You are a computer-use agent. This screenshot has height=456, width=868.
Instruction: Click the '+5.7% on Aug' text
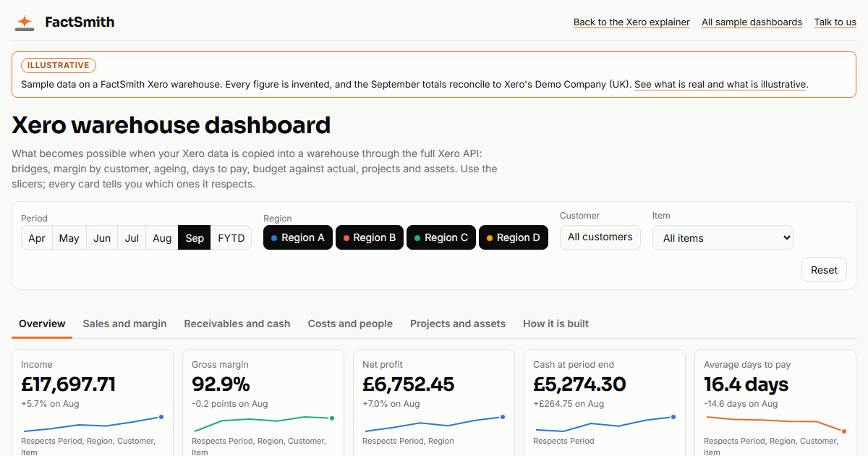[50, 404]
